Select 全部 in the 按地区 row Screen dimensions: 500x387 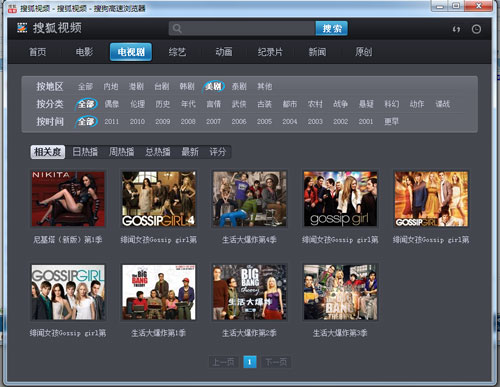[85, 87]
